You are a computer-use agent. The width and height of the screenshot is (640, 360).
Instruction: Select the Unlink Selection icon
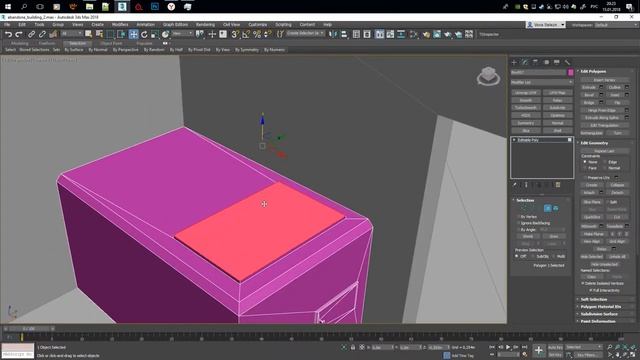click(42, 35)
